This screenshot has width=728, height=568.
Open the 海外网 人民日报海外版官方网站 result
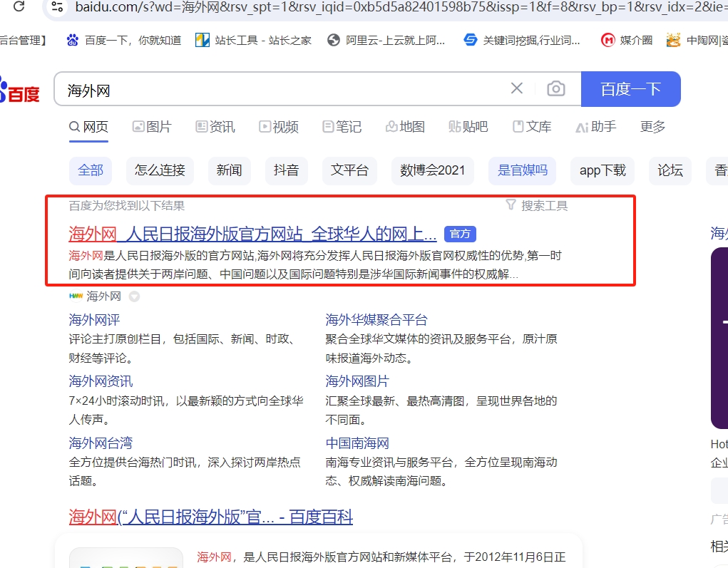pos(252,234)
